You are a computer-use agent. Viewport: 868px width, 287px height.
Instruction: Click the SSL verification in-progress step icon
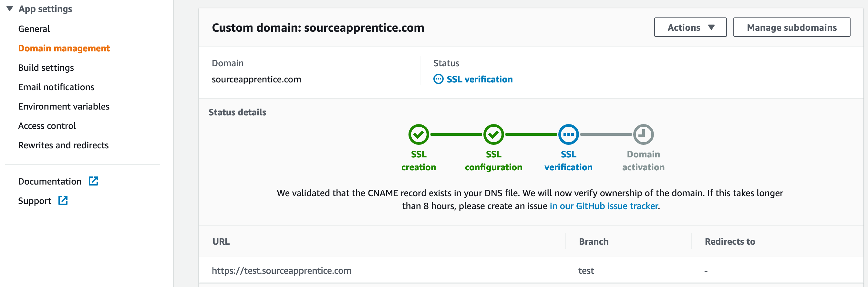[568, 134]
